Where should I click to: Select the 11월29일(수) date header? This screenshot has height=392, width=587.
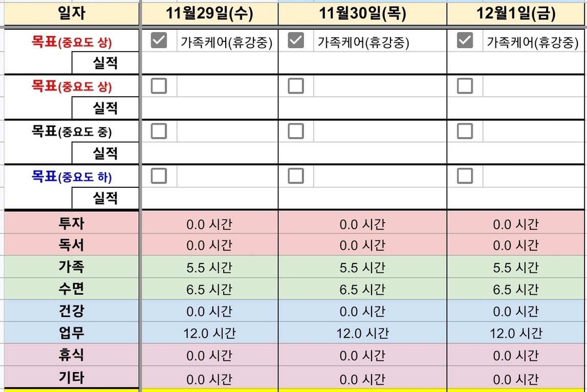(x=209, y=14)
